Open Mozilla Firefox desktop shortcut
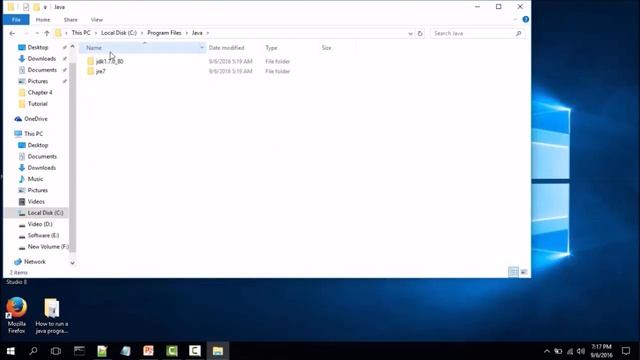This screenshot has height=360, width=640. pos(17,316)
